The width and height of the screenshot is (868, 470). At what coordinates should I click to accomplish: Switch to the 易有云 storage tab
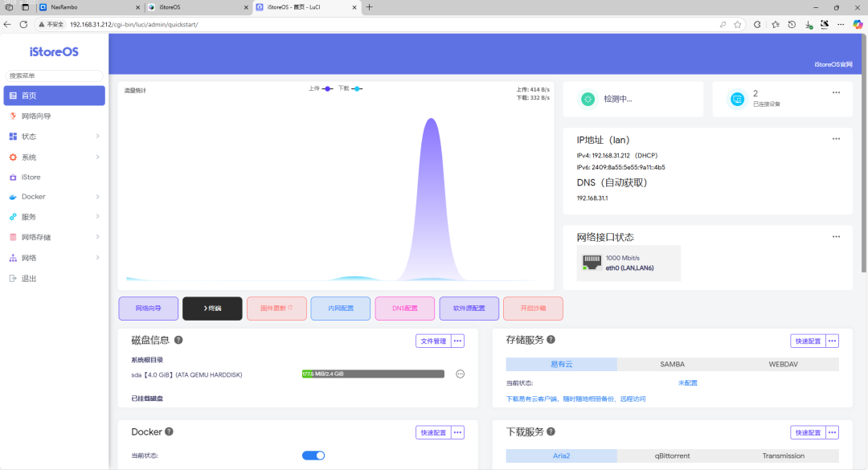(561, 364)
